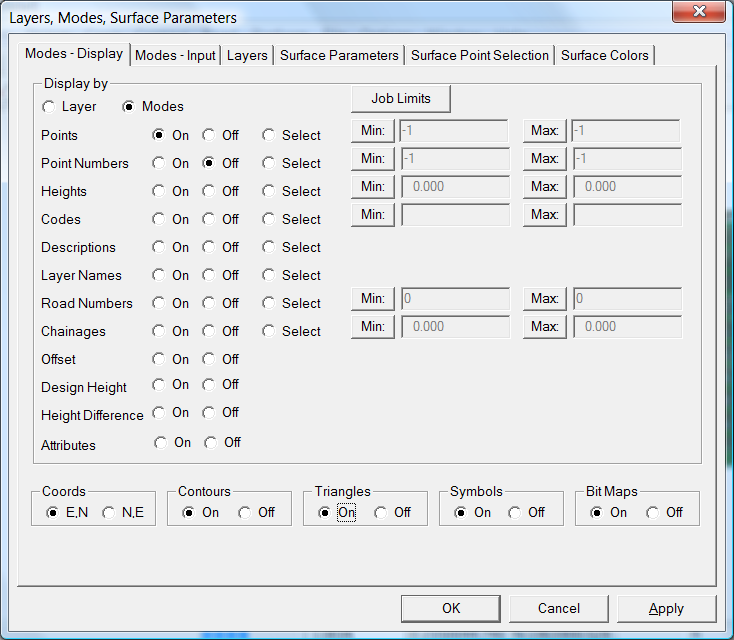Screen dimensions: 734x640
Task: Enable Attributes display On
Action: (161, 443)
